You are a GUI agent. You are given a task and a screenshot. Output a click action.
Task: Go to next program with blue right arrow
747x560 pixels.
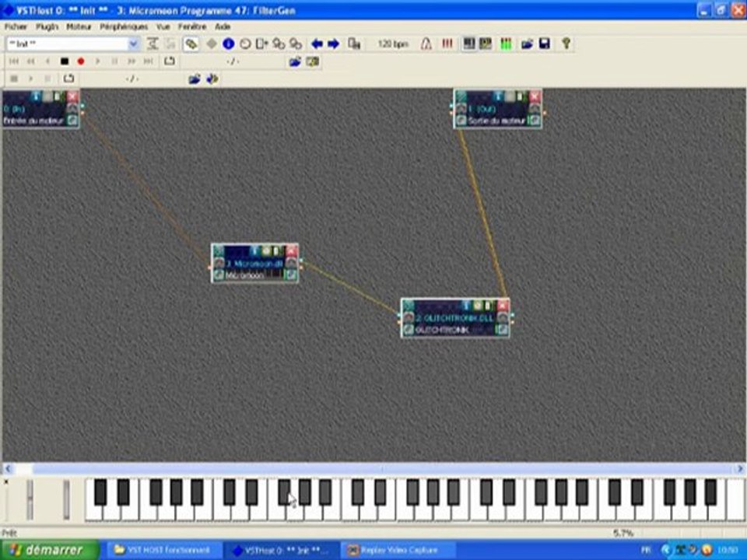point(334,44)
